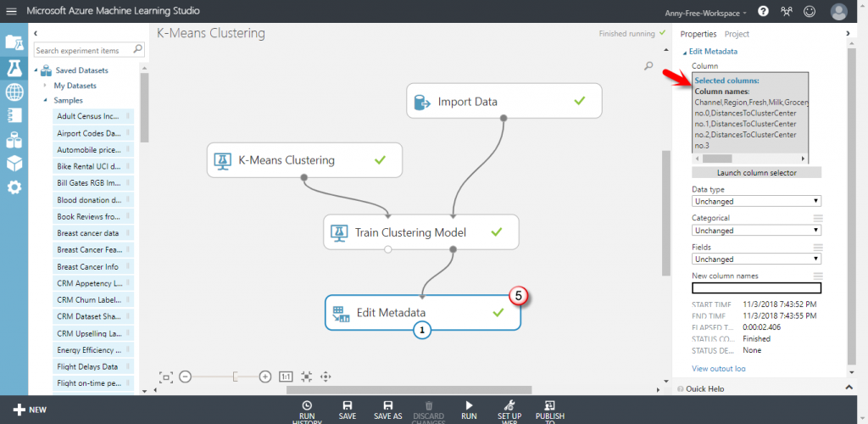The width and height of the screenshot is (868, 424).
Task: Collapse the Edit Metadata properties section
Action: click(685, 52)
